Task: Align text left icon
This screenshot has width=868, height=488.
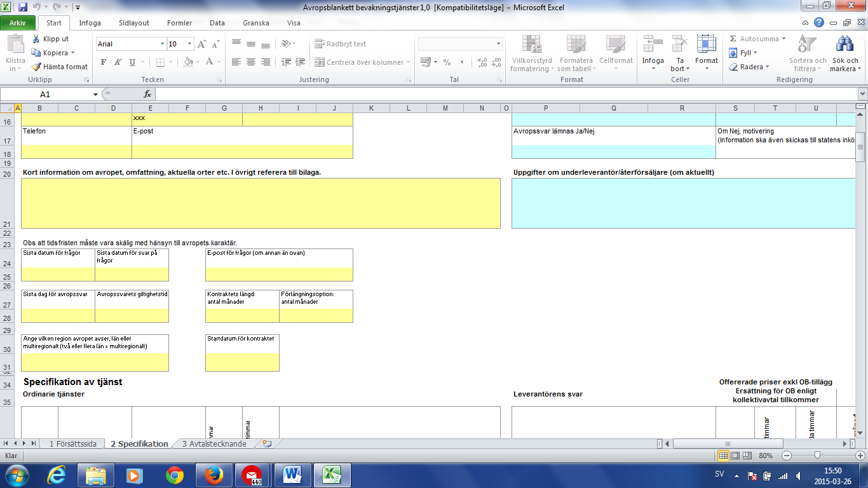Action: [236, 62]
